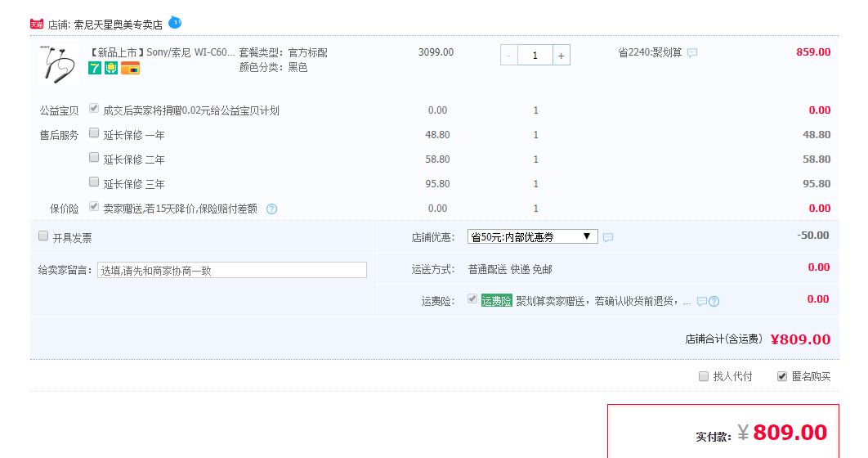Click store total ¥809.00 next to 店铺合计

(x=800, y=339)
